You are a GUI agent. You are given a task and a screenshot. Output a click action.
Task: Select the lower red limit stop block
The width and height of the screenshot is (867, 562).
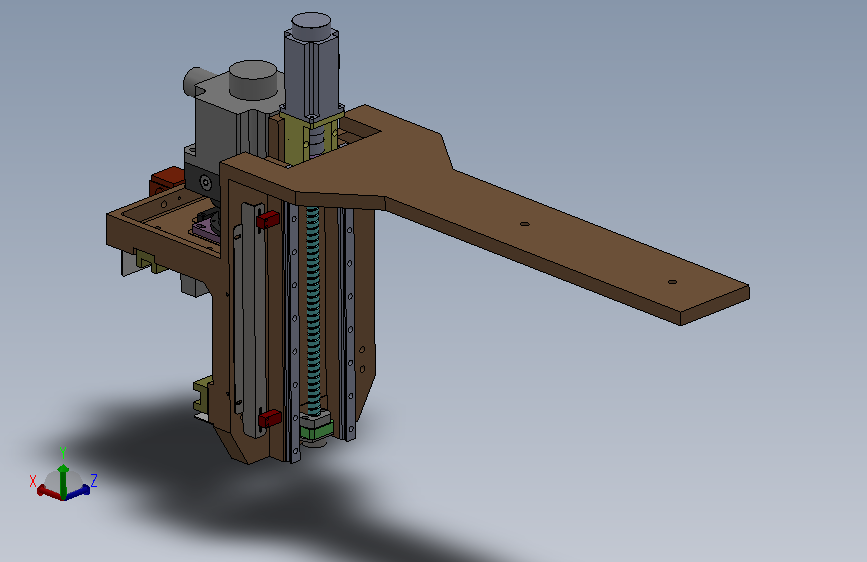coord(269,418)
